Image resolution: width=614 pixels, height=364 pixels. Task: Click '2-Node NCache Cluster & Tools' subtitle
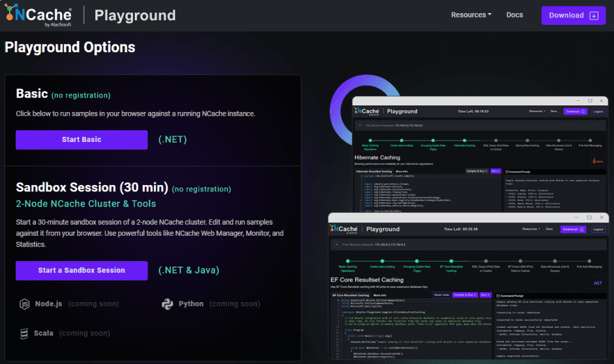click(x=86, y=204)
